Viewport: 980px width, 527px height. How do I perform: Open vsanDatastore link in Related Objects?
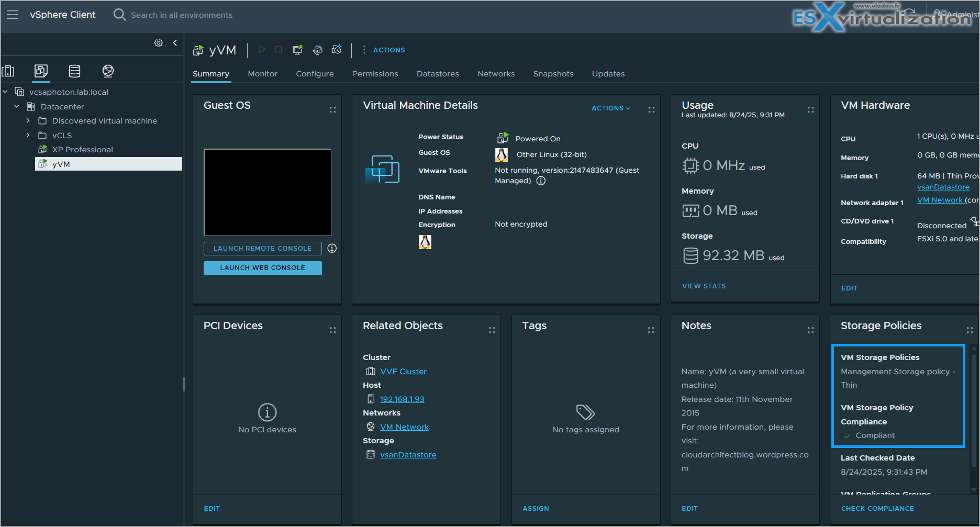(x=408, y=455)
